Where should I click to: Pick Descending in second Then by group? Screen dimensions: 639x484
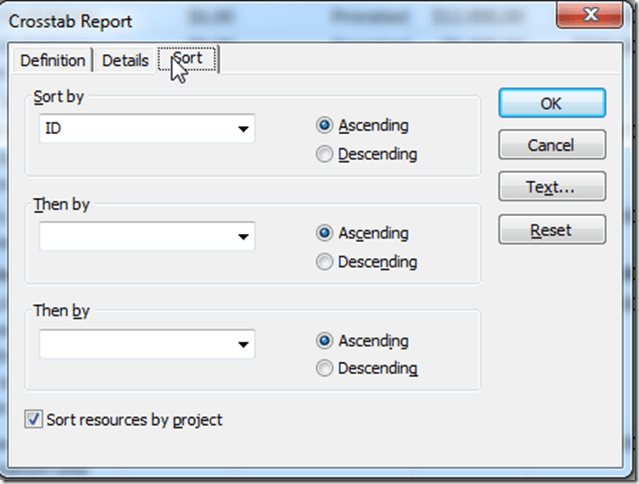click(324, 369)
